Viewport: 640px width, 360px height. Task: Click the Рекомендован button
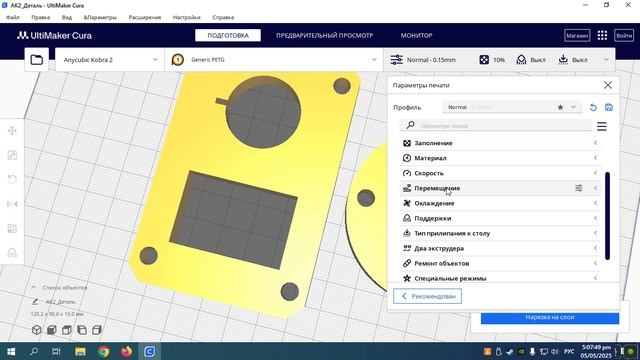[x=427, y=296]
